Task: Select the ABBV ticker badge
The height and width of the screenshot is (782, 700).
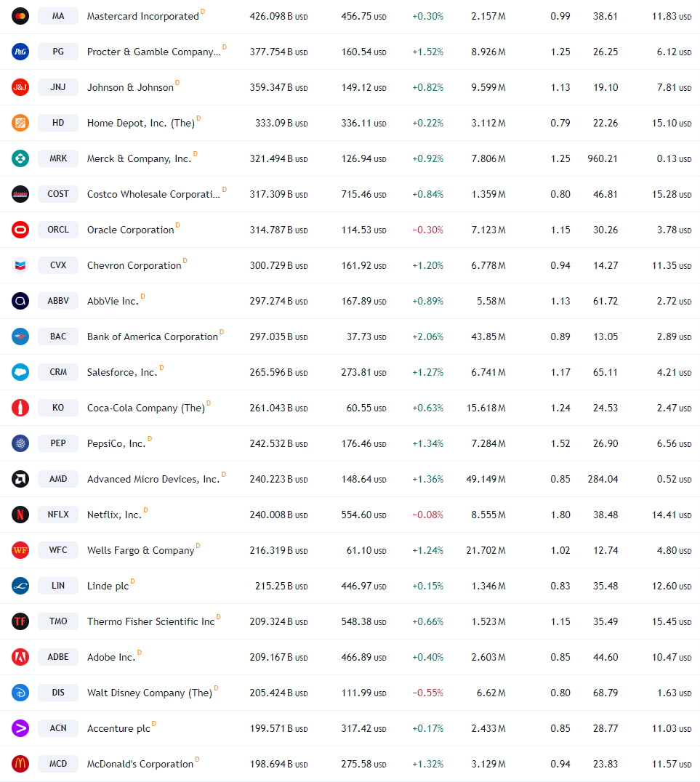Action: click(x=58, y=301)
